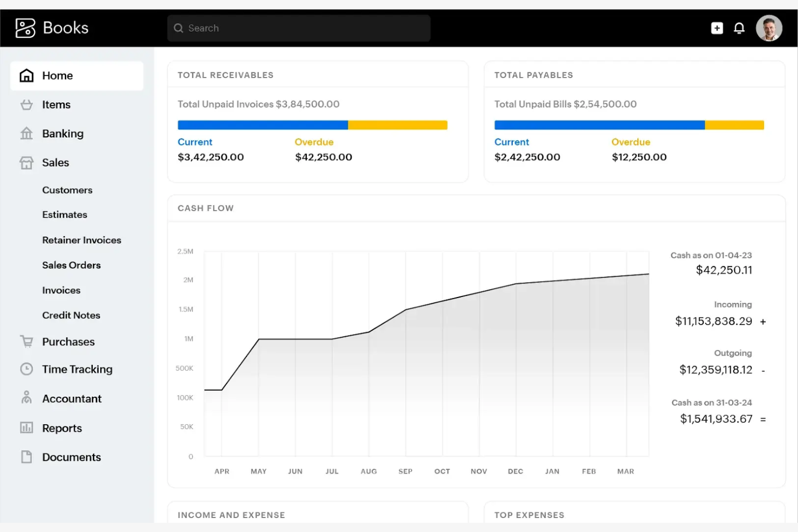View Retainer Invoices page
The width and height of the screenshot is (798, 532).
tap(81, 240)
